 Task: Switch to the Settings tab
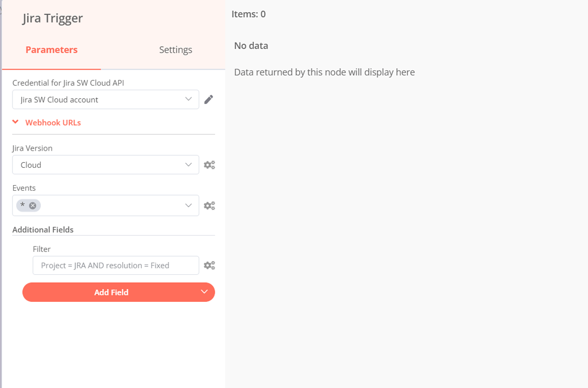tap(175, 49)
